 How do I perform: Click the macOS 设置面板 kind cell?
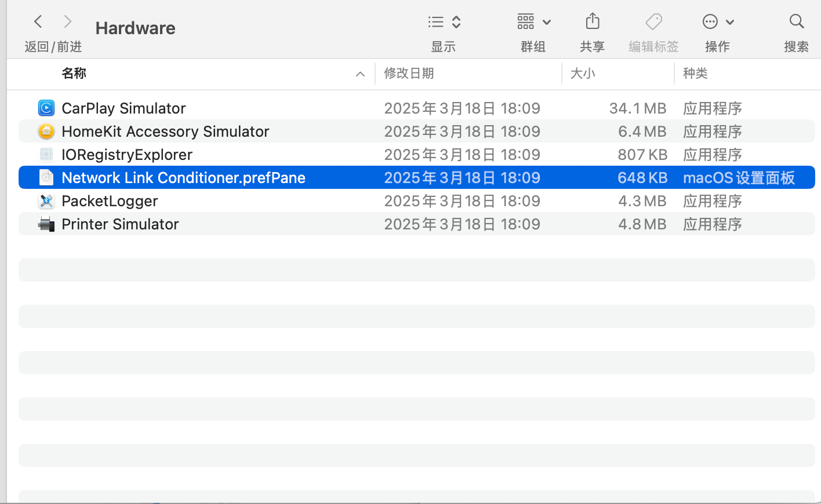click(x=739, y=178)
